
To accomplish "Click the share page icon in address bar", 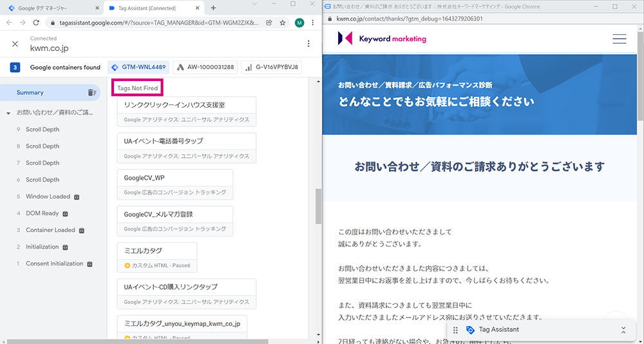I will [x=269, y=23].
